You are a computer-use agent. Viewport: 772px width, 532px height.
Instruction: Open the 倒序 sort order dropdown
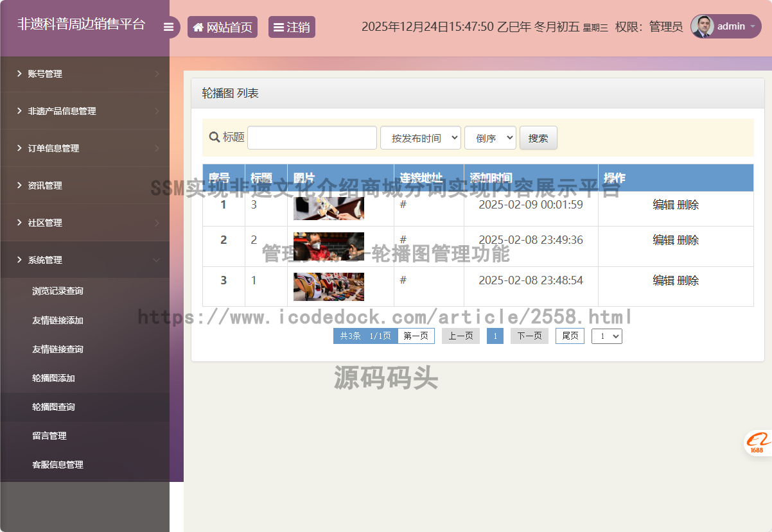pyautogui.click(x=490, y=138)
